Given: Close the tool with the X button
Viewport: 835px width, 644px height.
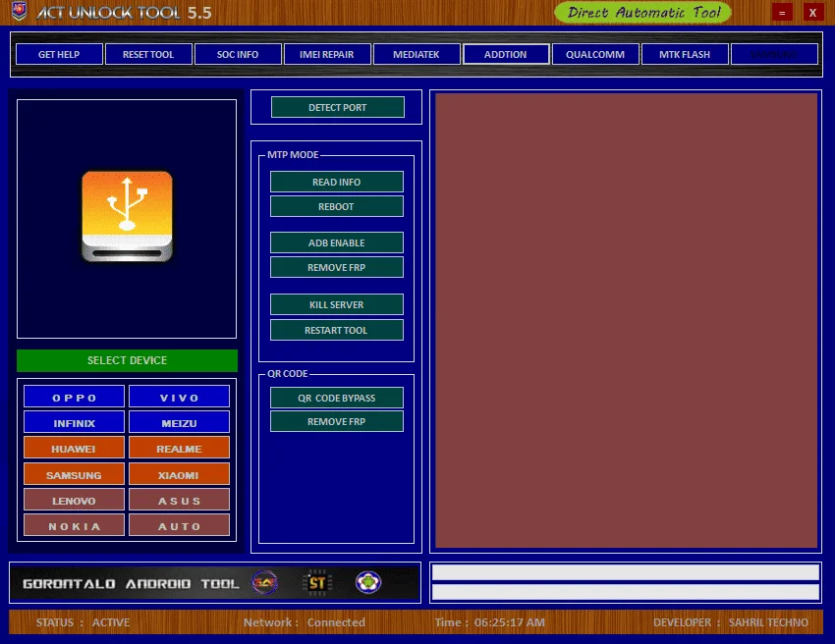Looking at the screenshot, I should click(812, 12).
